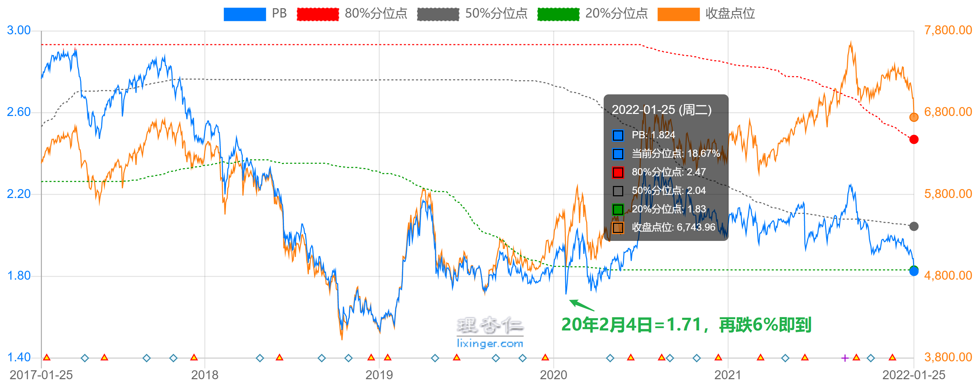Open the lixinger.com watermark link
Viewport: 980px width, 384px height.
click(490, 343)
